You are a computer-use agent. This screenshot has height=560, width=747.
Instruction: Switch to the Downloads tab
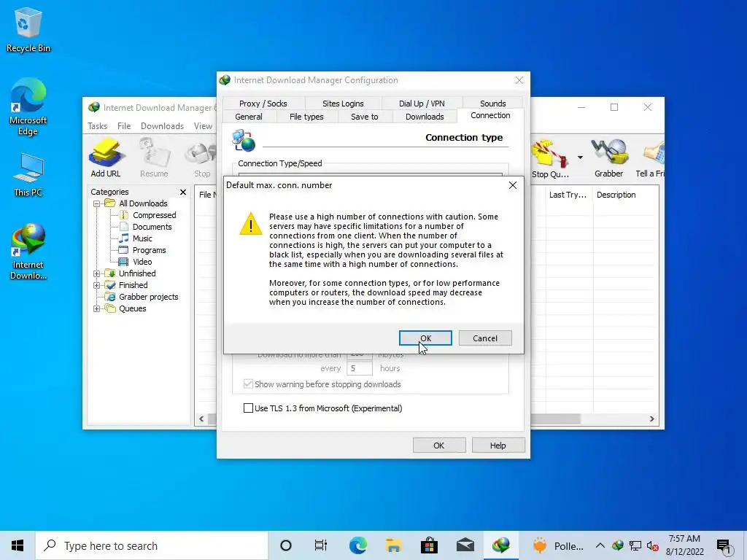[x=425, y=117]
